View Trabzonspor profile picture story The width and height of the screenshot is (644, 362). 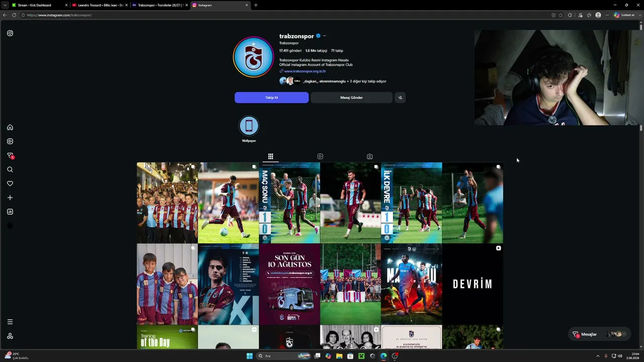(254, 57)
